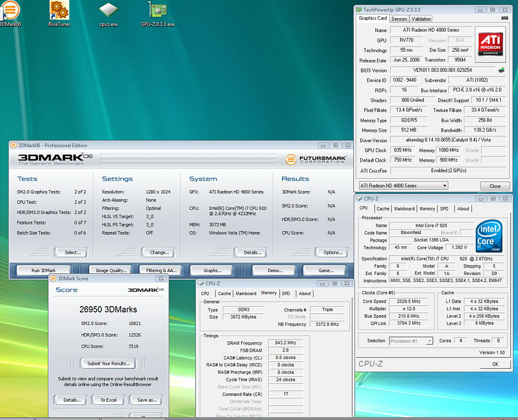Click the 26950 3DMarks score text

click(x=108, y=310)
